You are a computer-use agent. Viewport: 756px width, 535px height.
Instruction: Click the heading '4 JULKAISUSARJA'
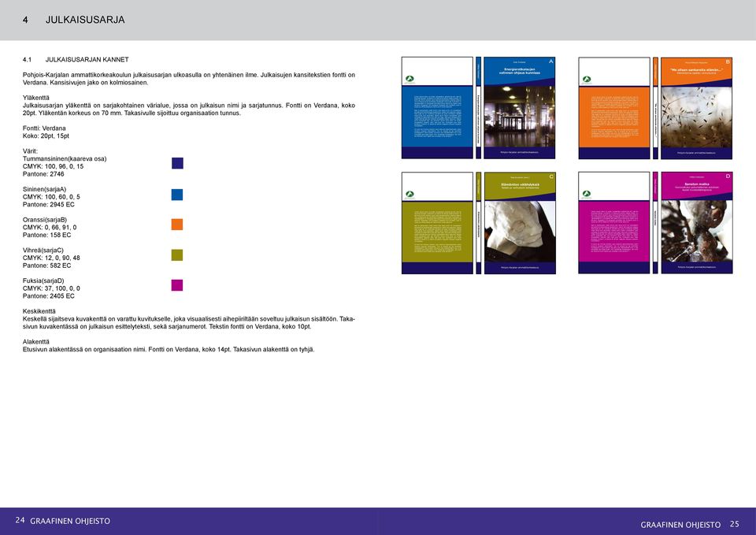pyautogui.click(x=73, y=20)
